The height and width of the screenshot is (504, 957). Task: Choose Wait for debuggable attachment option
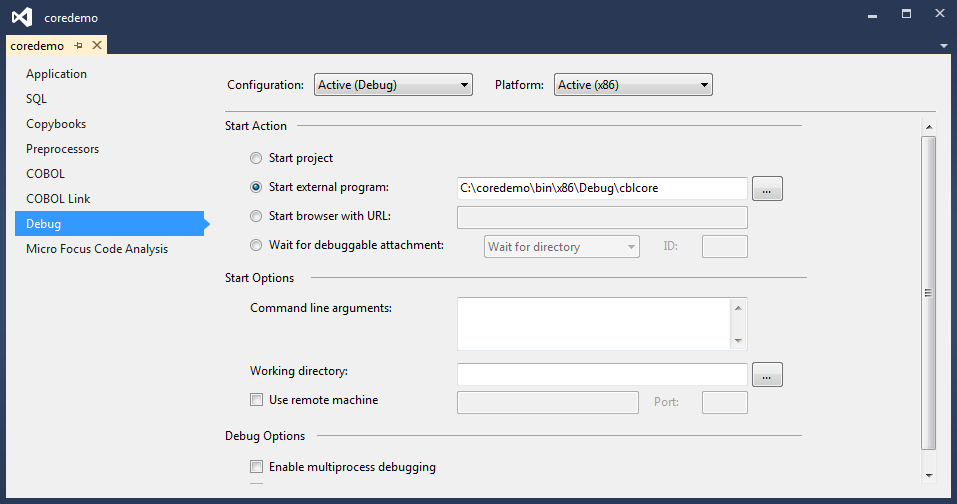(x=257, y=245)
